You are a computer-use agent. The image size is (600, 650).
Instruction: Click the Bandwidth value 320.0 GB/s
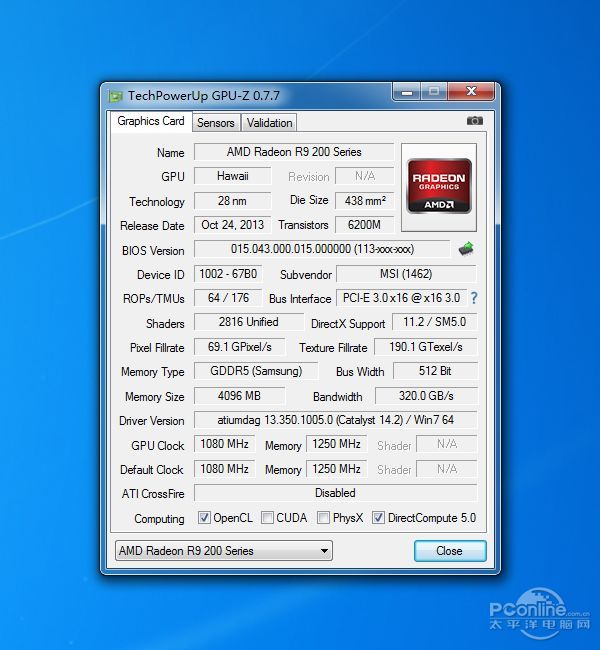point(426,396)
